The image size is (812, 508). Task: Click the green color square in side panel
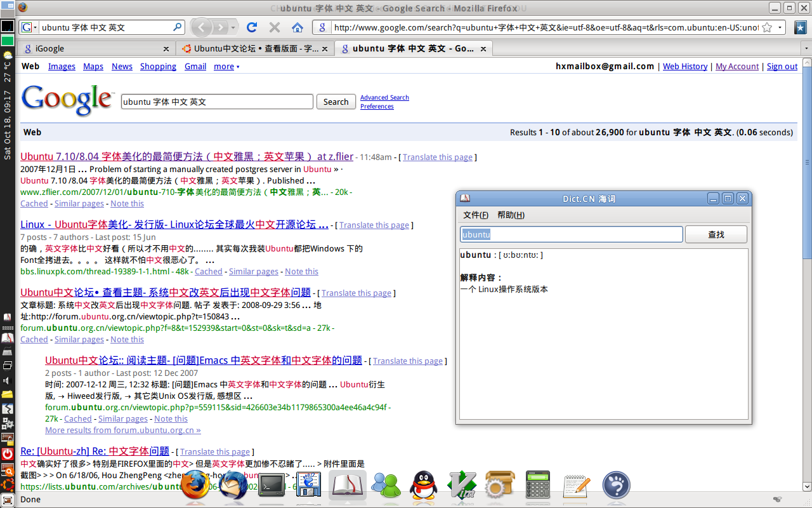pyautogui.click(x=8, y=41)
